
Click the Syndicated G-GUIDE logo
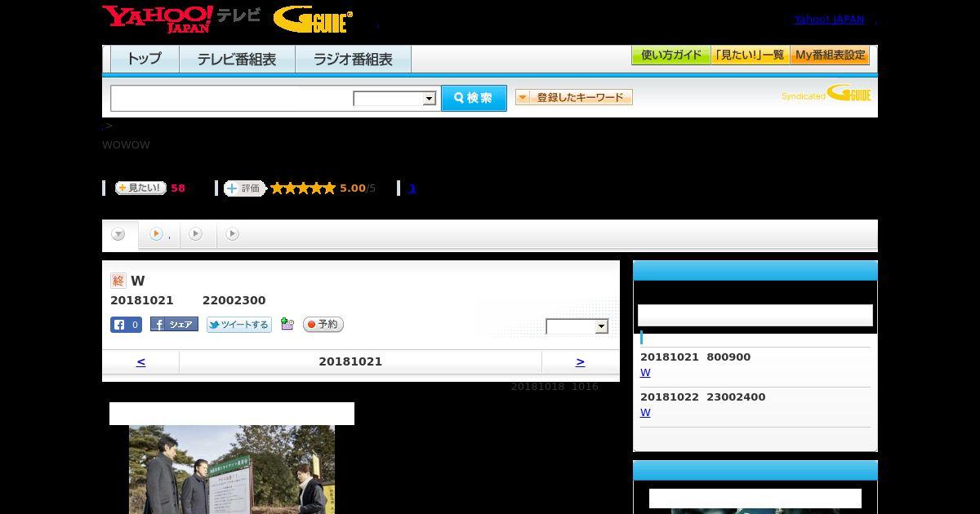[x=826, y=94]
